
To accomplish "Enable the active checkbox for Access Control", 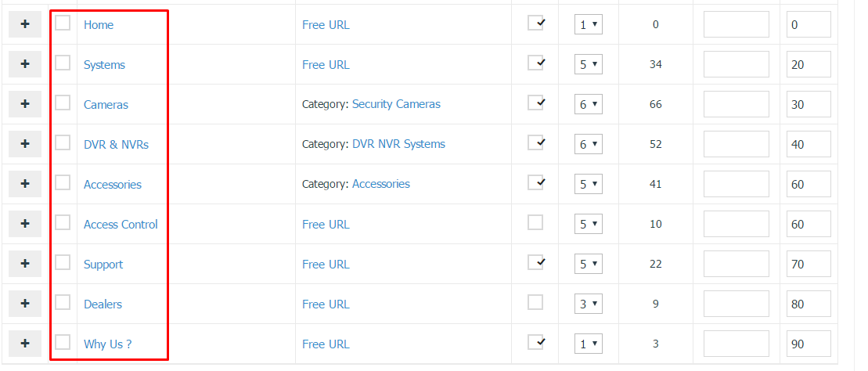I will (535, 222).
